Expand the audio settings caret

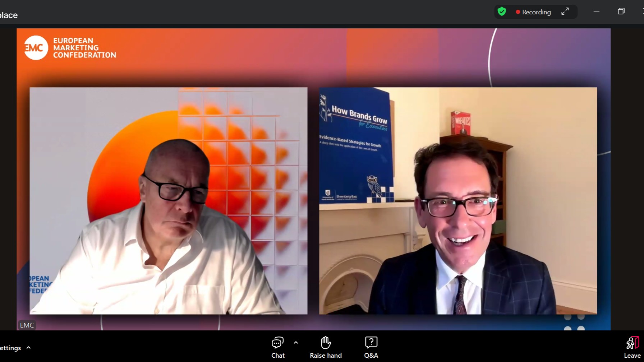tap(29, 348)
